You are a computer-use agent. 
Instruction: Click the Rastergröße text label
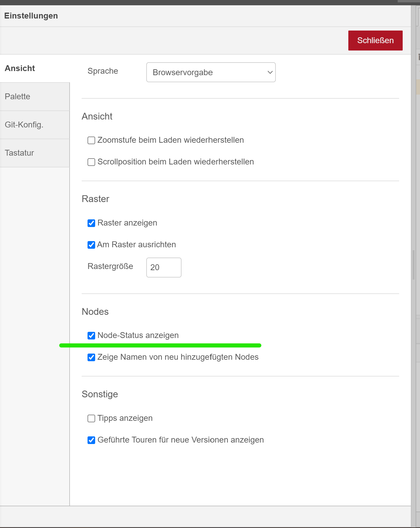click(x=110, y=266)
